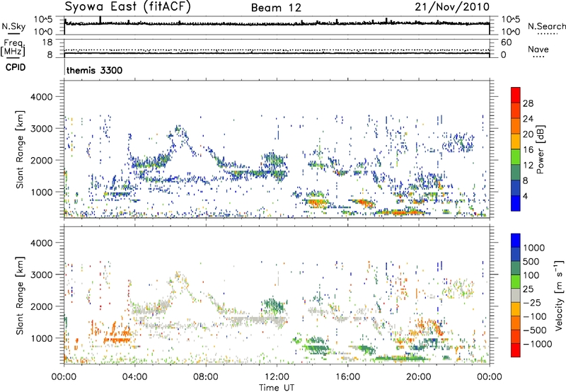Image resolution: width=566 pixels, height=392 pixels.
Task: Pick the bright blue bottom power swatch
Action: tap(516, 204)
